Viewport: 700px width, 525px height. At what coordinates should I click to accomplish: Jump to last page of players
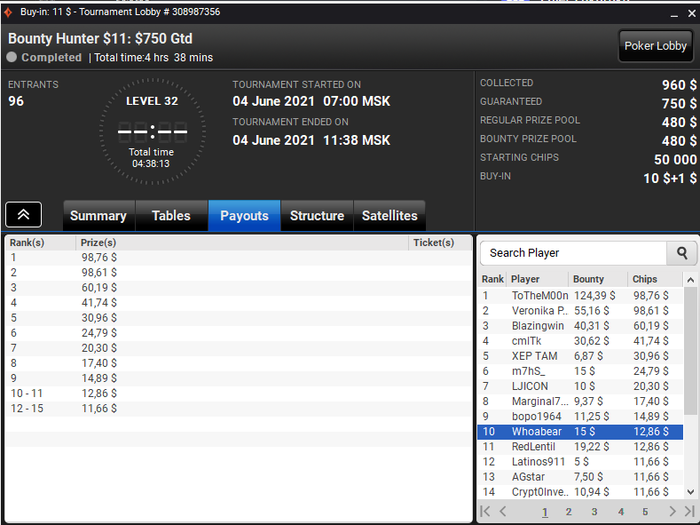coord(690,511)
